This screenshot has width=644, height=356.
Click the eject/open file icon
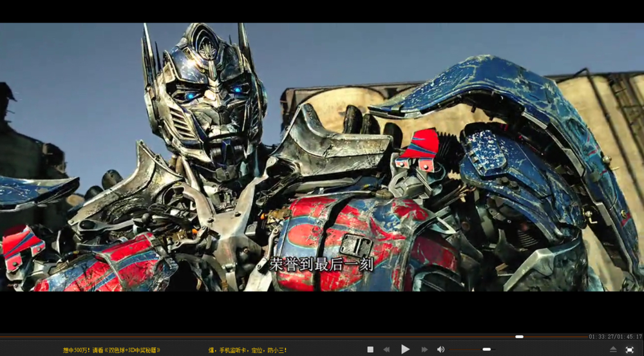point(613,350)
